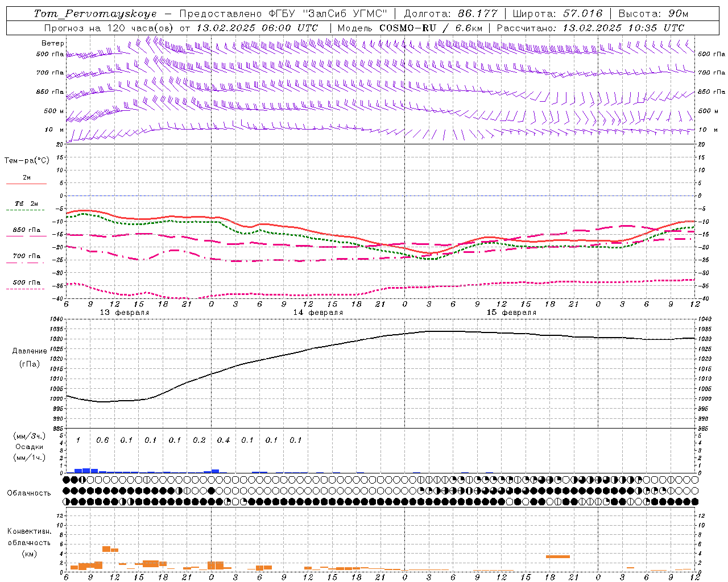Click the Осадки panel label
The height and width of the screenshot is (582, 728).
(30, 447)
